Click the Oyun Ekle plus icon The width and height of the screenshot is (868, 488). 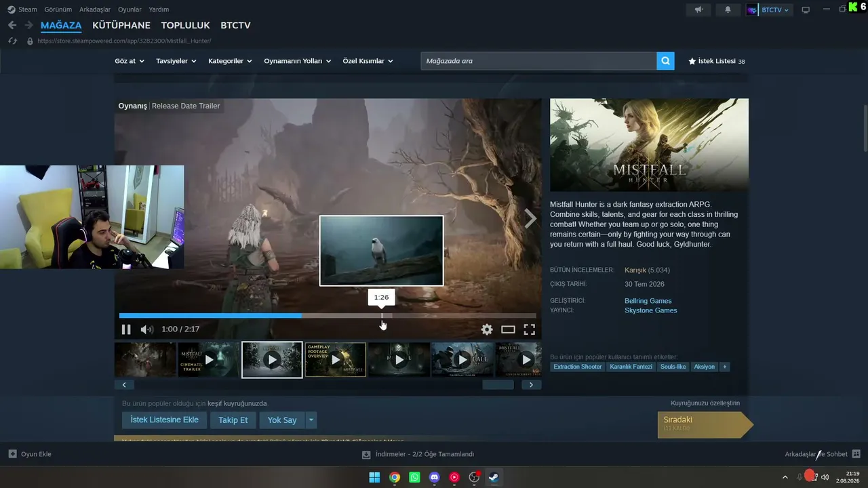click(x=12, y=454)
